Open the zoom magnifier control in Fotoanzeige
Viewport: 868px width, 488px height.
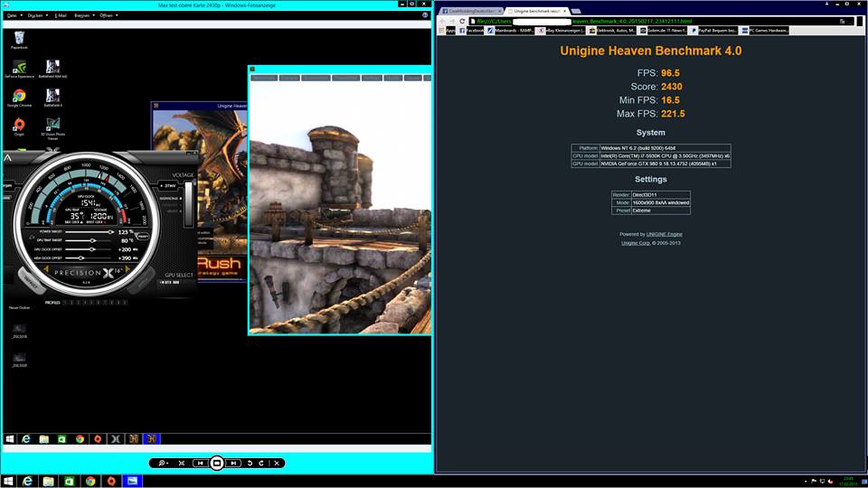coord(163,463)
